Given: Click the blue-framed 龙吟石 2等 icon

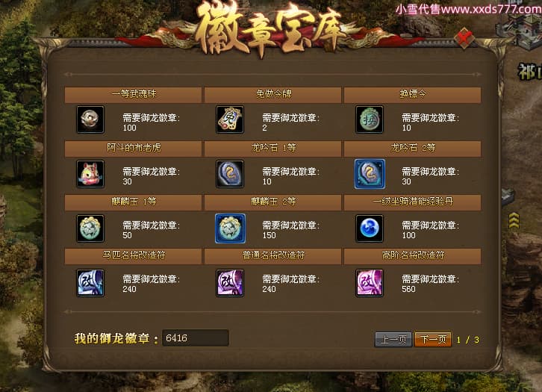Looking at the screenshot, I should 370,174.
